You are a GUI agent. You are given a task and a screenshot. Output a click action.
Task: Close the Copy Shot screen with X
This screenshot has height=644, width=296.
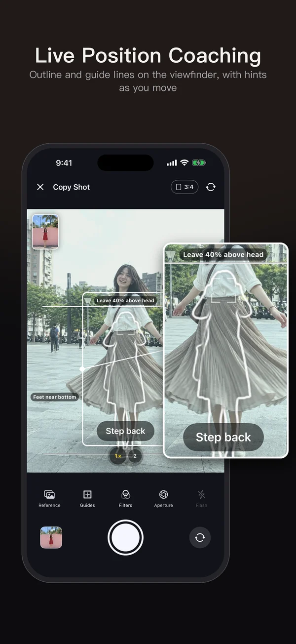coord(40,187)
